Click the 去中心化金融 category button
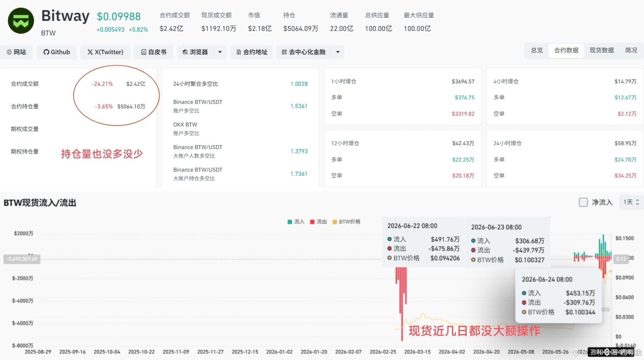 click(x=304, y=52)
